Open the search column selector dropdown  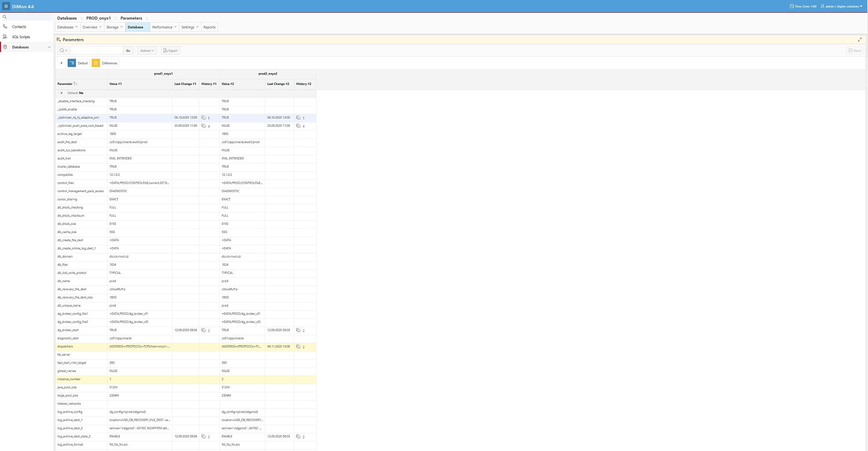pos(64,50)
